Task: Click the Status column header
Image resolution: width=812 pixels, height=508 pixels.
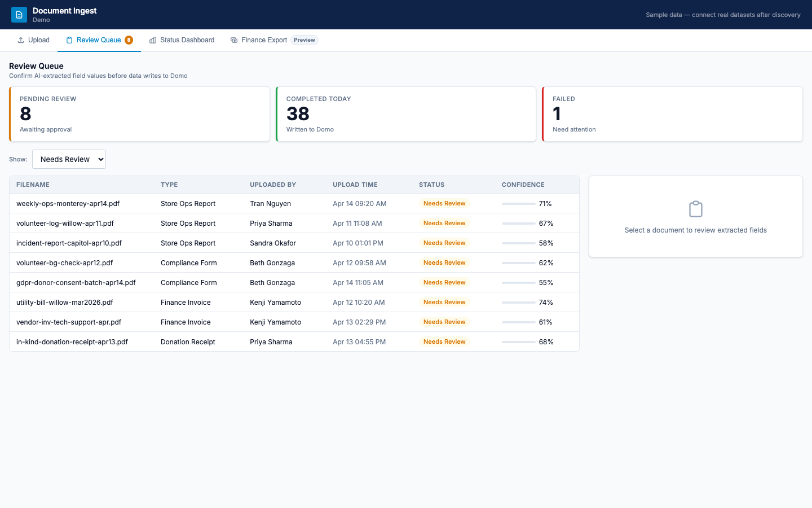Action: (x=431, y=185)
